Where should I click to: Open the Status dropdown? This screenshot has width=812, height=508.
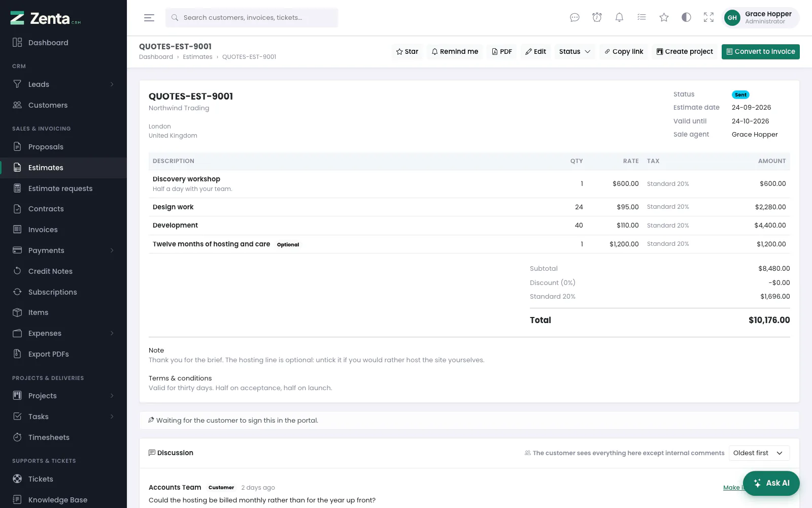pyautogui.click(x=574, y=52)
